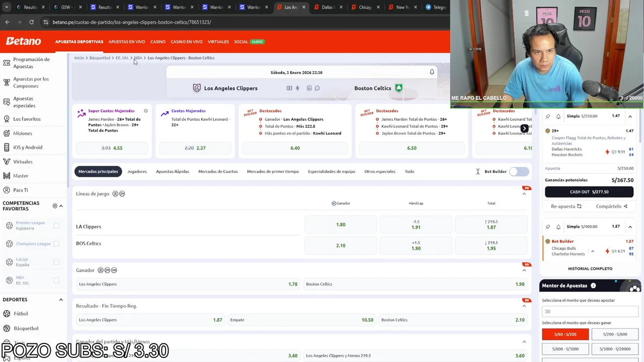Viewport: 644px width, 362px height.
Task: Collapse Simple S/250.00 bet slip
Action: [x=630, y=116]
